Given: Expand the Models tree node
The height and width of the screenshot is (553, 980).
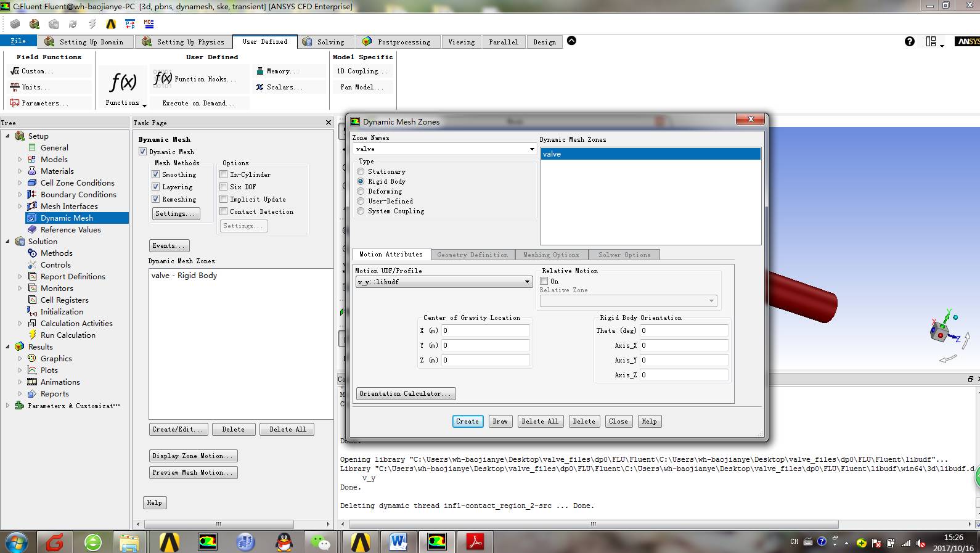Looking at the screenshot, I should (20, 160).
